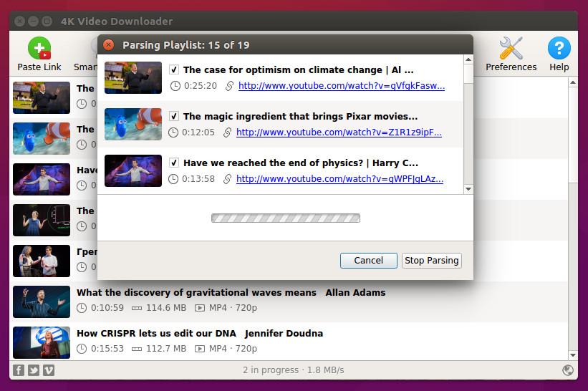Viewport: 588px width, 391px height.
Task: Click the Twitter icon in status bar
Action: (x=33, y=370)
